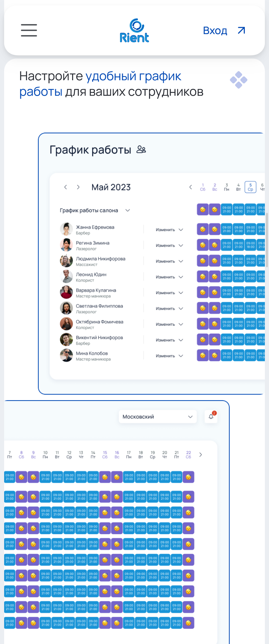This screenshot has height=644, width=269.
Task: Open the hamburger navigation menu
Action: 29,30
